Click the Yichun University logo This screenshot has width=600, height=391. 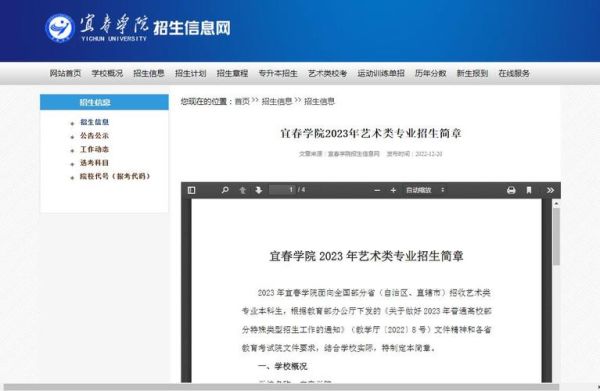(59, 28)
